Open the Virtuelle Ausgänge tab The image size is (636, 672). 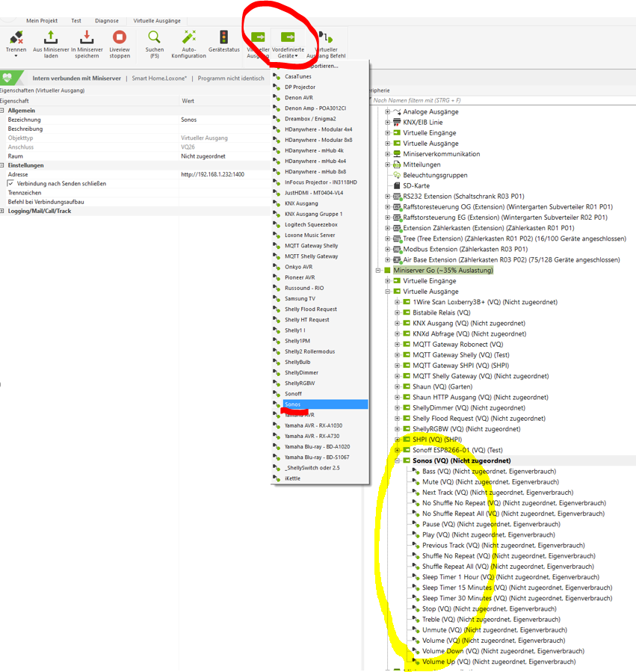[x=157, y=21]
